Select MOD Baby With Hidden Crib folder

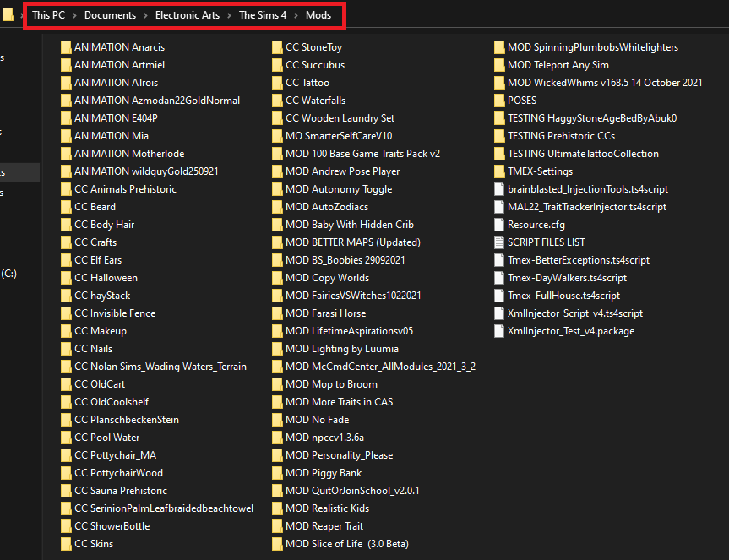click(x=343, y=225)
